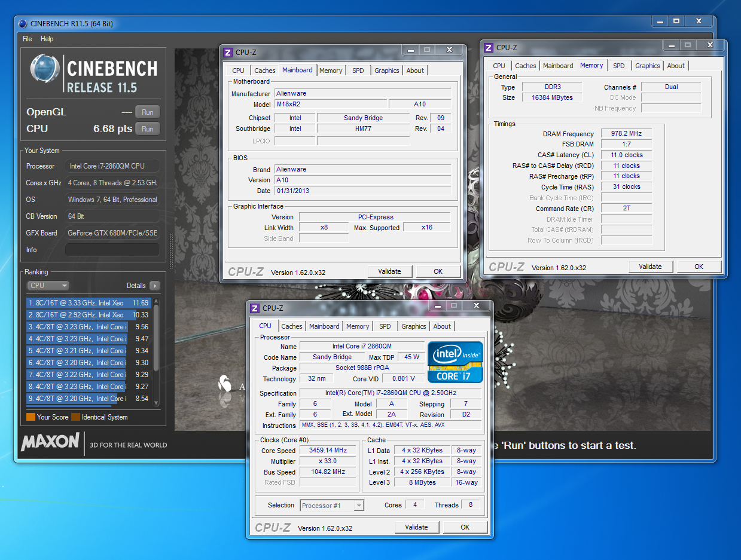Open About tab in bottom CPU-Z window

click(442, 326)
